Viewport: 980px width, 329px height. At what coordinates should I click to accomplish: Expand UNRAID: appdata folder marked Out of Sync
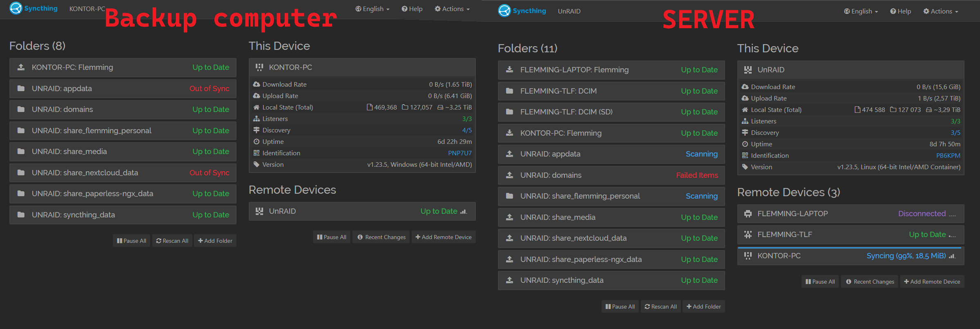(x=123, y=89)
